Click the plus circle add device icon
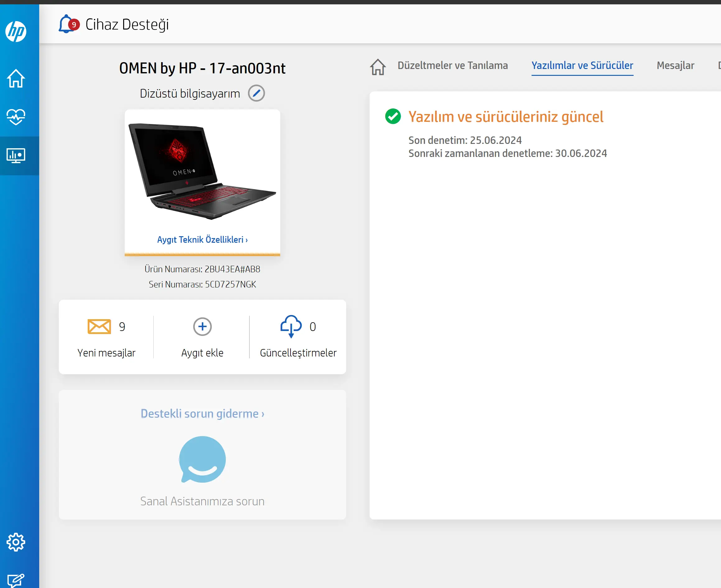Screen dimensions: 721x588 click(x=202, y=327)
